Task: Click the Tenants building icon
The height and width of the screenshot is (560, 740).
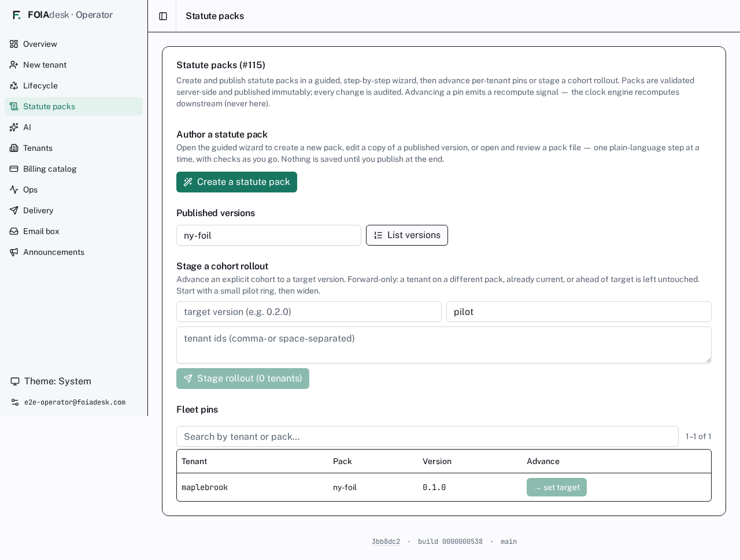Action: pyautogui.click(x=14, y=148)
